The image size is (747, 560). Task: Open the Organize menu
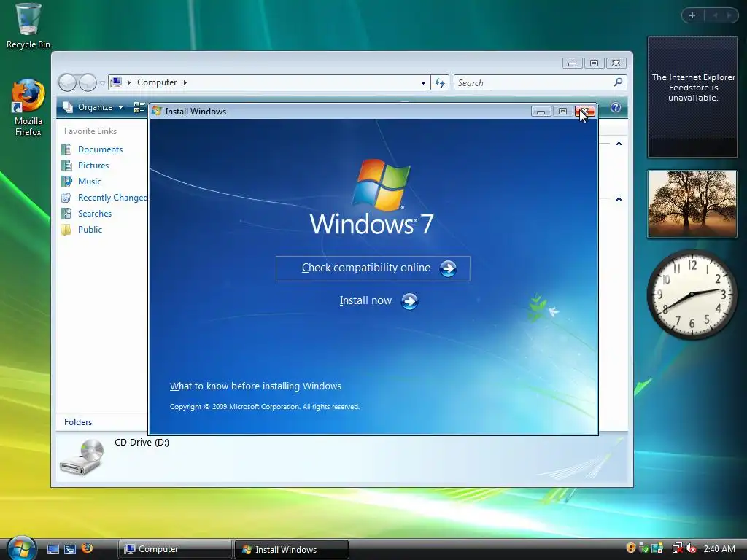(x=93, y=107)
